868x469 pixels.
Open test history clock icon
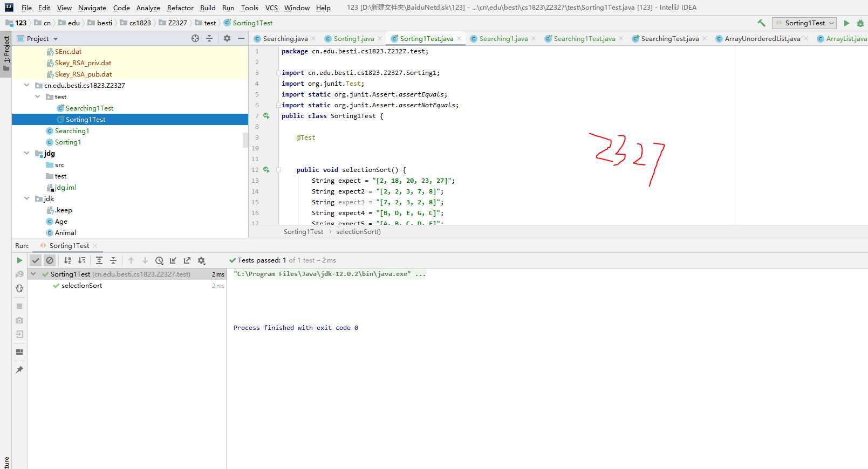coord(159,260)
